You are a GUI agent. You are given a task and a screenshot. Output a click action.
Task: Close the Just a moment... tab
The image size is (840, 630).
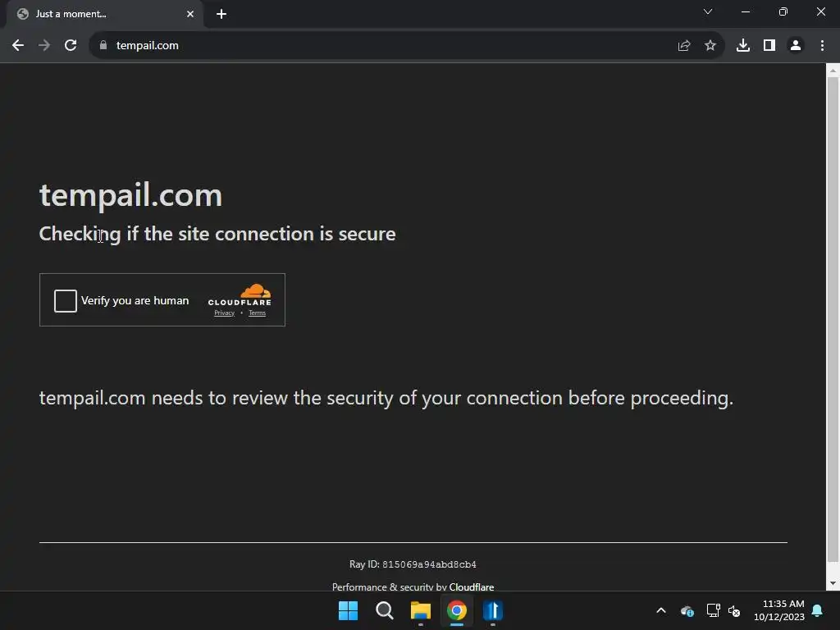click(x=190, y=14)
